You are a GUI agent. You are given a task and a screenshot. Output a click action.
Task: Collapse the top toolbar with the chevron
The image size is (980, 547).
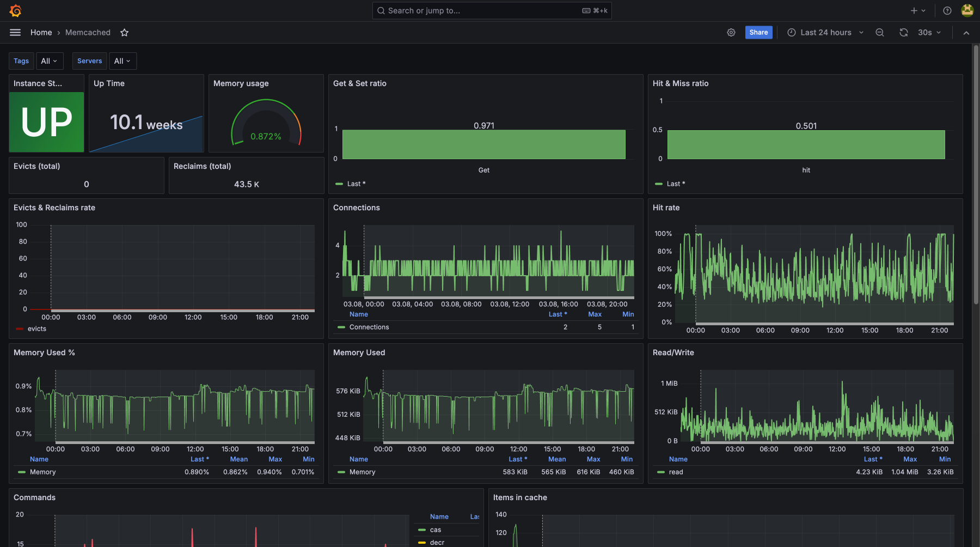coord(966,33)
